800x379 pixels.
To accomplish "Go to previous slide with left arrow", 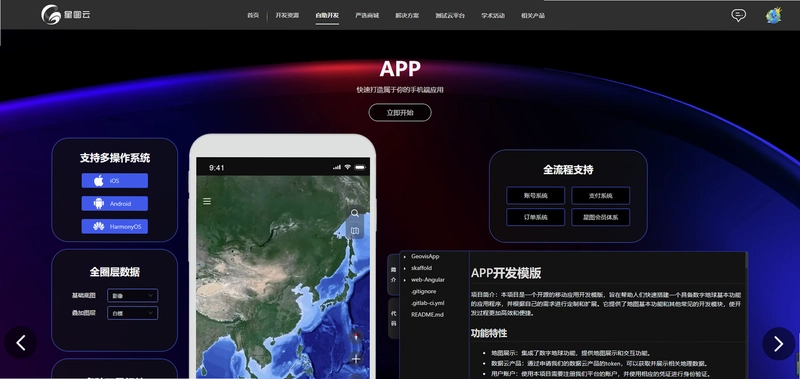I will (21, 343).
